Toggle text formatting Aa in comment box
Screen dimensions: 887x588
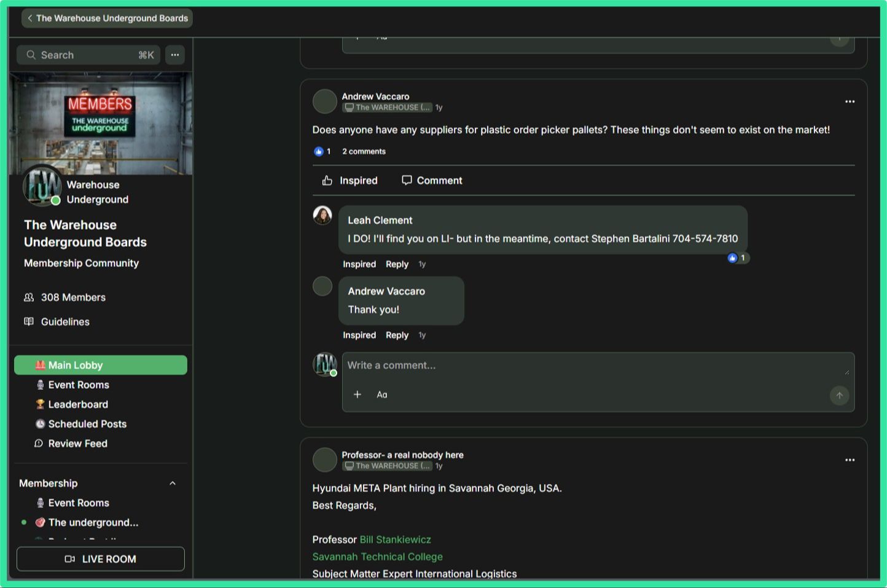pyautogui.click(x=382, y=394)
